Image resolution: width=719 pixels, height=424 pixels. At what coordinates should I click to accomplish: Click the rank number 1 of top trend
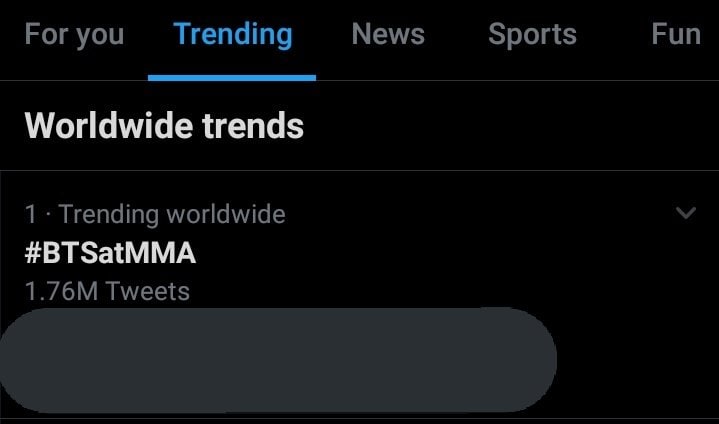coord(31,214)
